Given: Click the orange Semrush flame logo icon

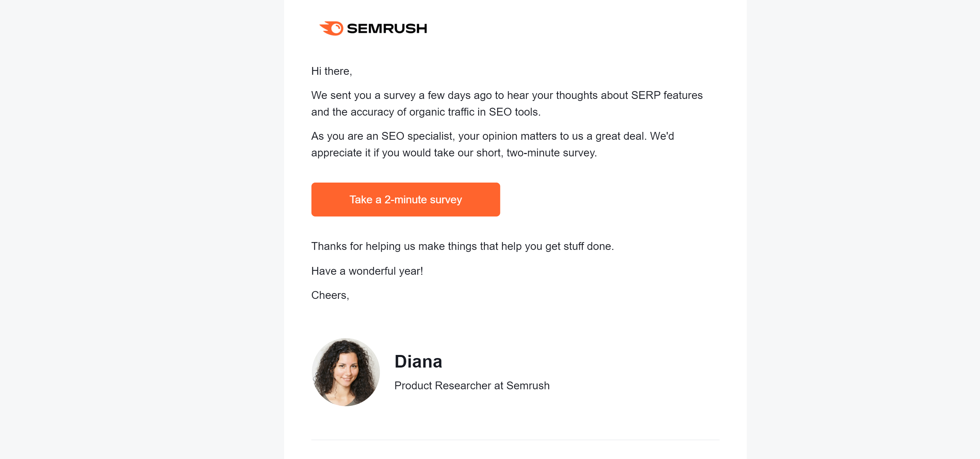Looking at the screenshot, I should (x=331, y=28).
